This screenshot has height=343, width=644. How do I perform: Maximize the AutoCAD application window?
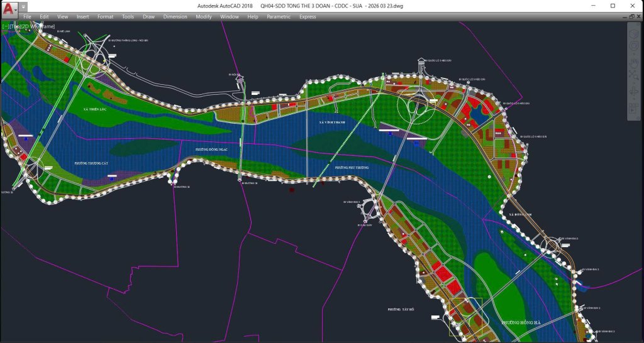[613, 6]
